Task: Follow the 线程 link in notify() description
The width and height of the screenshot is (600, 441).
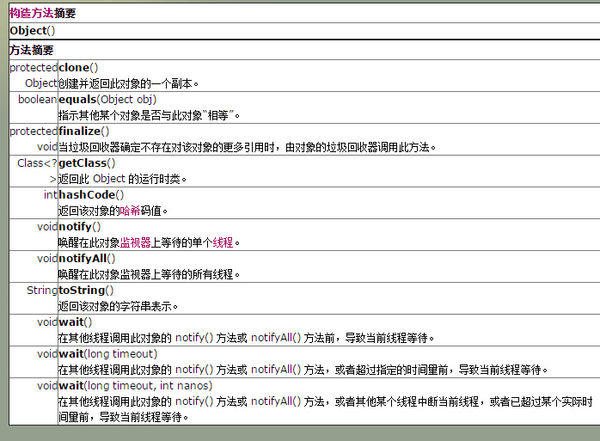Action: click(x=223, y=242)
